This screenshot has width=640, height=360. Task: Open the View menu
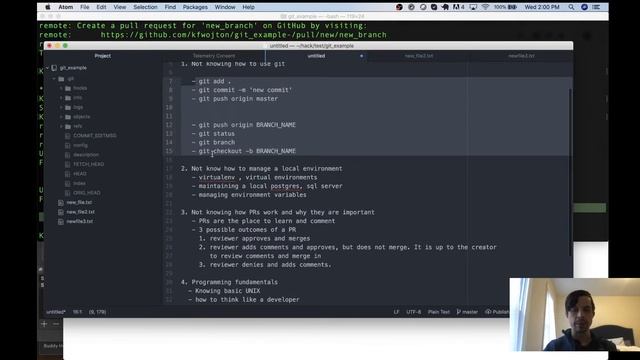tap(120, 7)
